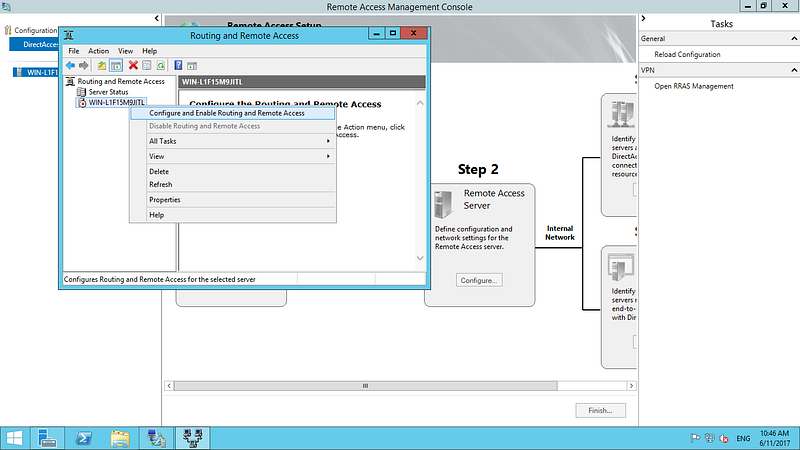This screenshot has width=800, height=450.
Task: Click Configure... button in Step 2
Action: click(x=479, y=280)
